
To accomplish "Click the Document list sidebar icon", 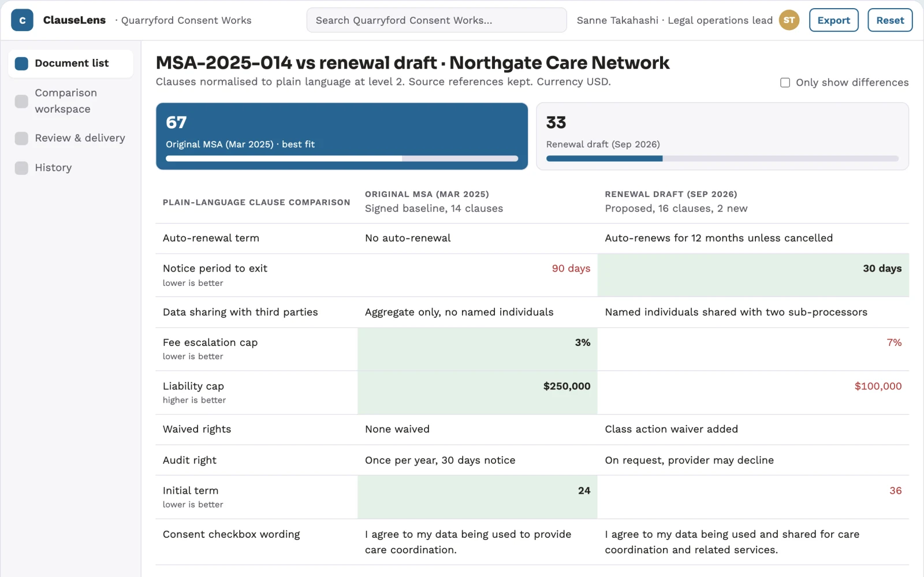I will [x=21, y=64].
